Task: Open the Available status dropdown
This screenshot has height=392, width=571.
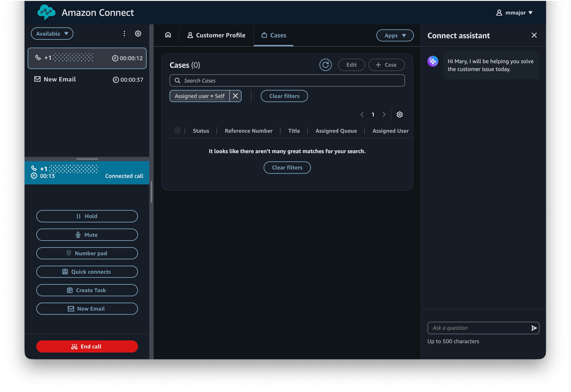Action: point(52,33)
